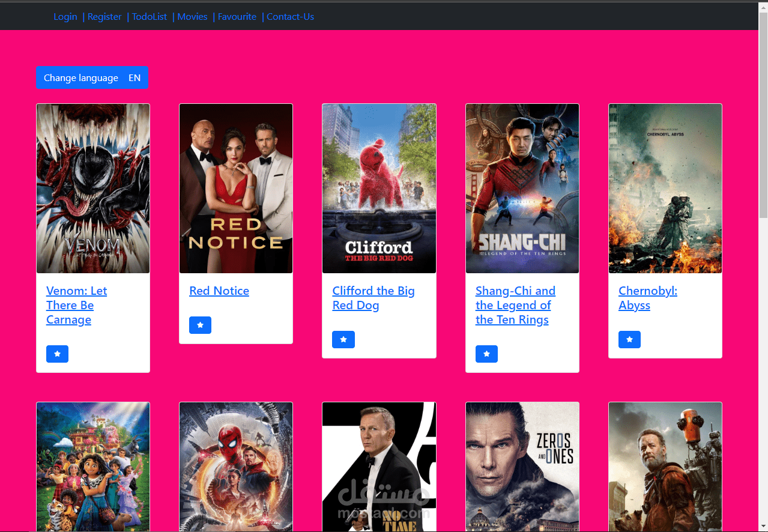Screen dimensions: 768x532
Task: Click the Chernobyl: Abyss title link
Action: (648, 298)
